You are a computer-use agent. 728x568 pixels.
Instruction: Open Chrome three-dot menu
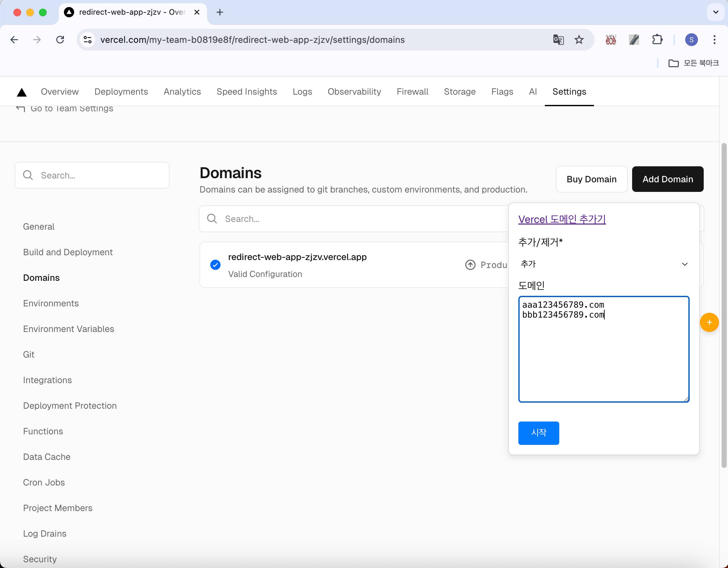click(714, 40)
